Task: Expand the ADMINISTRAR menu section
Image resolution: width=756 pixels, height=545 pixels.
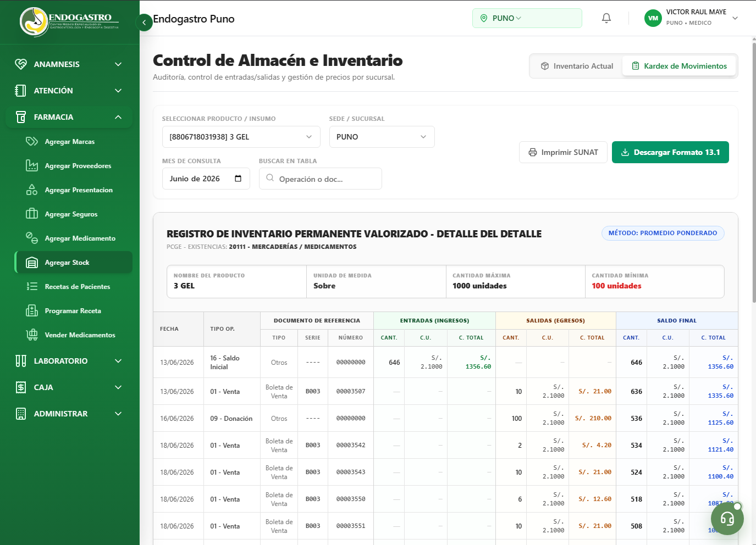Action: click(69, 414)
